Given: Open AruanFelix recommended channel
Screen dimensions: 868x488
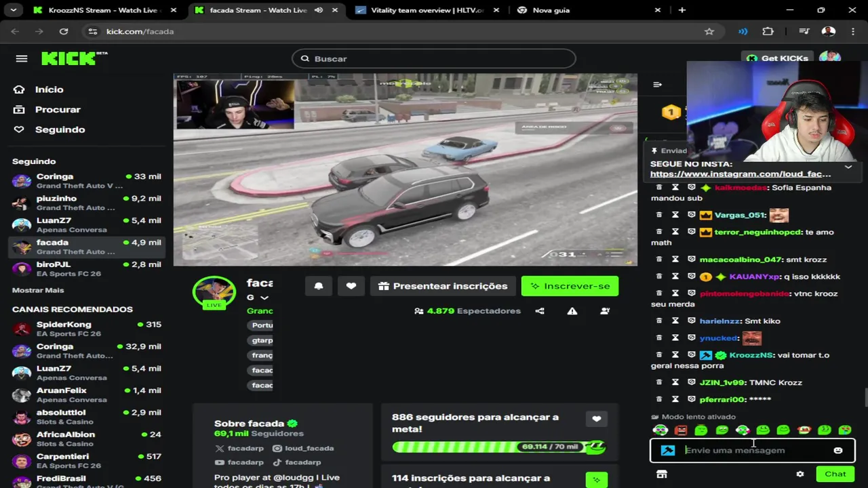Looking at the screenshot, I should pyautogui.click(x=87, y=394).
